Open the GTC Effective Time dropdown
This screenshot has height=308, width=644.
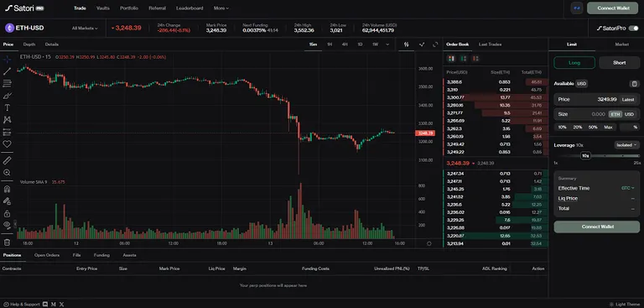627,188
